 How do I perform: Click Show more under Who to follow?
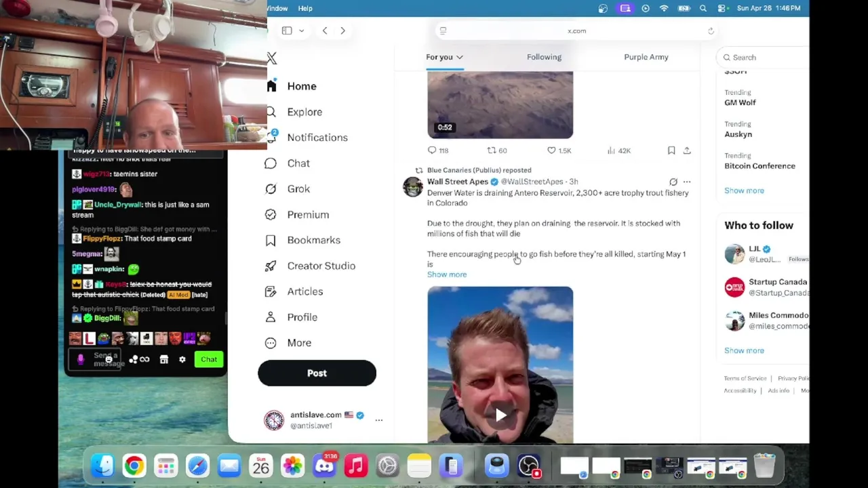(744, 350)
